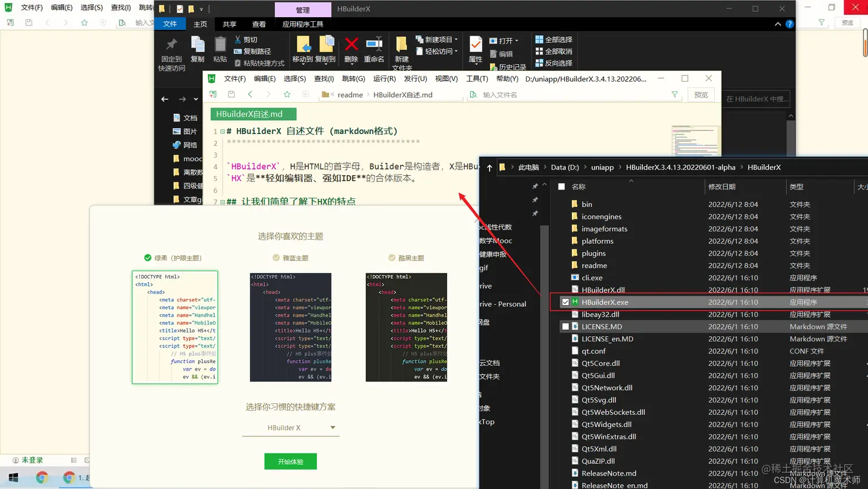
Task: Check the LICENSE.MD file checkbox
Action: click(566, 326)
